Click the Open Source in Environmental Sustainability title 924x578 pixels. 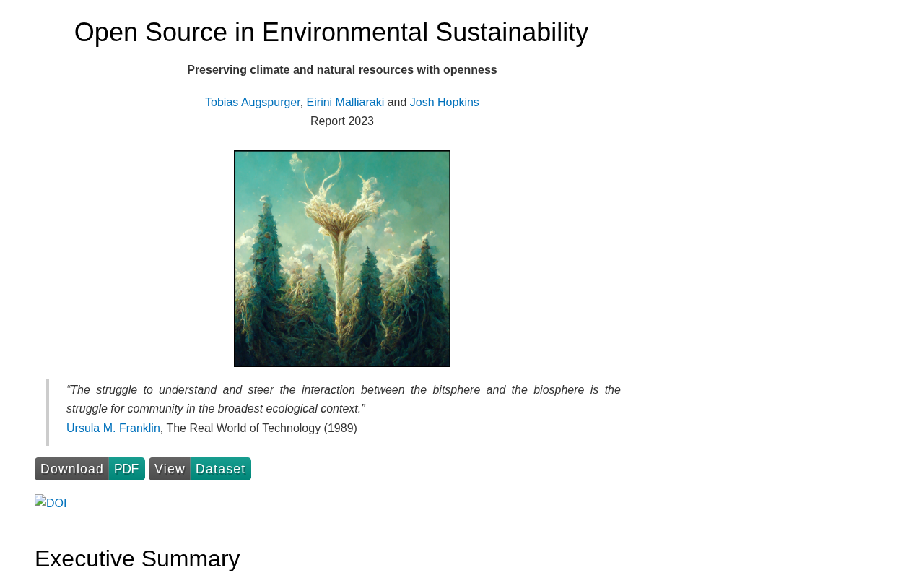click(331, 33)
